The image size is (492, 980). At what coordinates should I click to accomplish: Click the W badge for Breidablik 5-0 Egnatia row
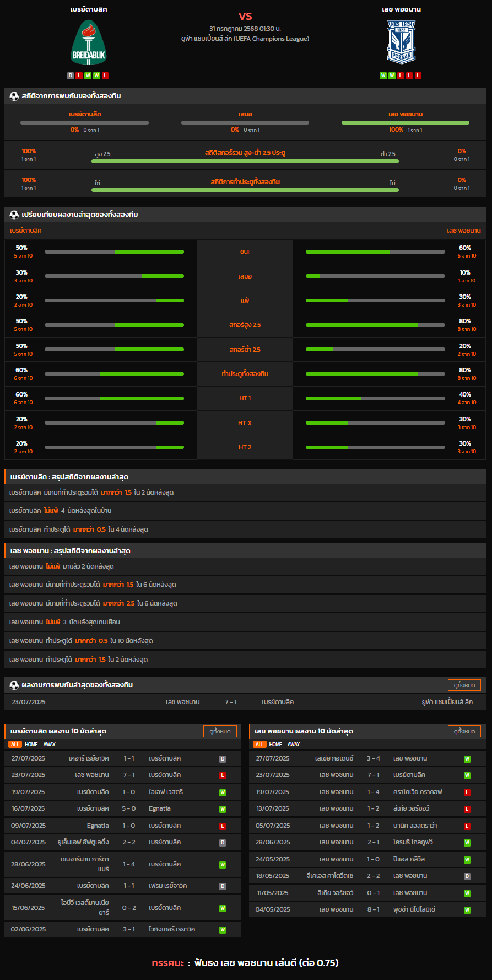(x=223, y=809)
